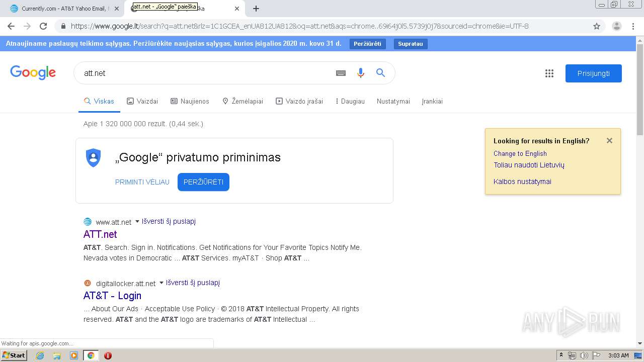This screenshot has height=362, width=644.
Task: Click the address bar URL
Action: pos(299,26)
